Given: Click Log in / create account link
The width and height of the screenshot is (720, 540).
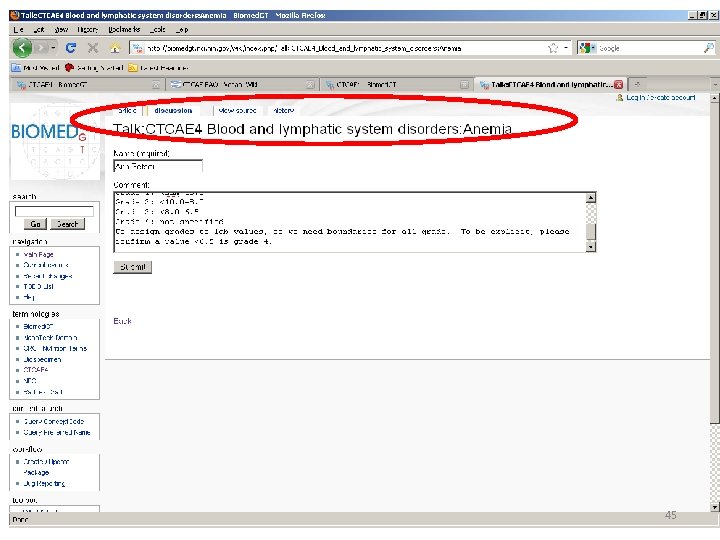Looking at the screenshot, I should 660,97.
